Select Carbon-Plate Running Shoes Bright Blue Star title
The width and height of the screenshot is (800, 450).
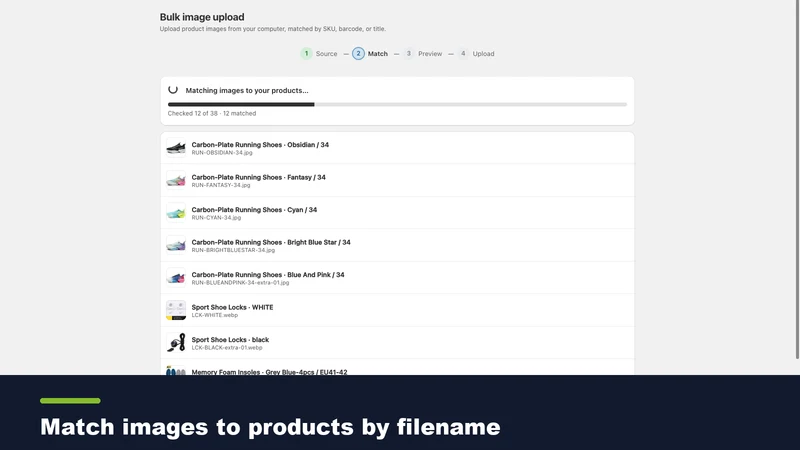pos(271,242)
